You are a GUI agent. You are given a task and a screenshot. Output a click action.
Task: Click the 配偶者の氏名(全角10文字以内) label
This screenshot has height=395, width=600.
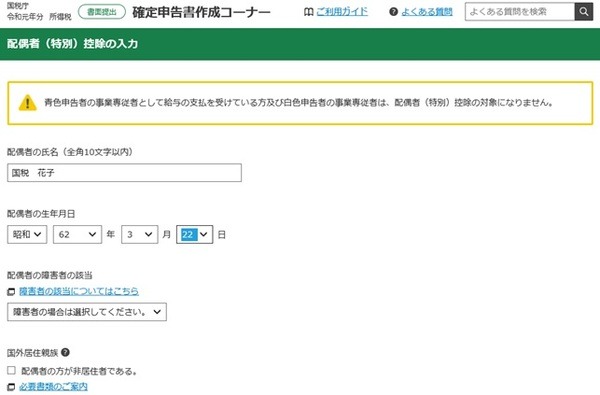[x=70, y=152]
